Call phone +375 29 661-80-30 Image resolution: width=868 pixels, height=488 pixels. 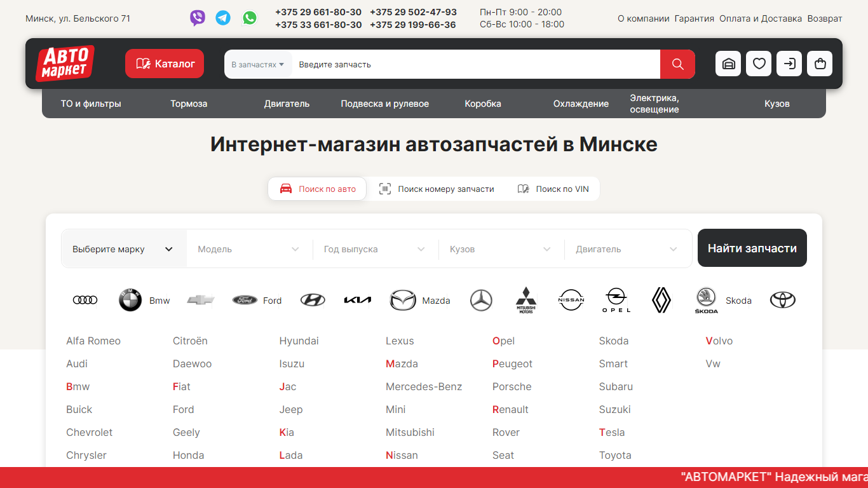[x=318, y=12]
